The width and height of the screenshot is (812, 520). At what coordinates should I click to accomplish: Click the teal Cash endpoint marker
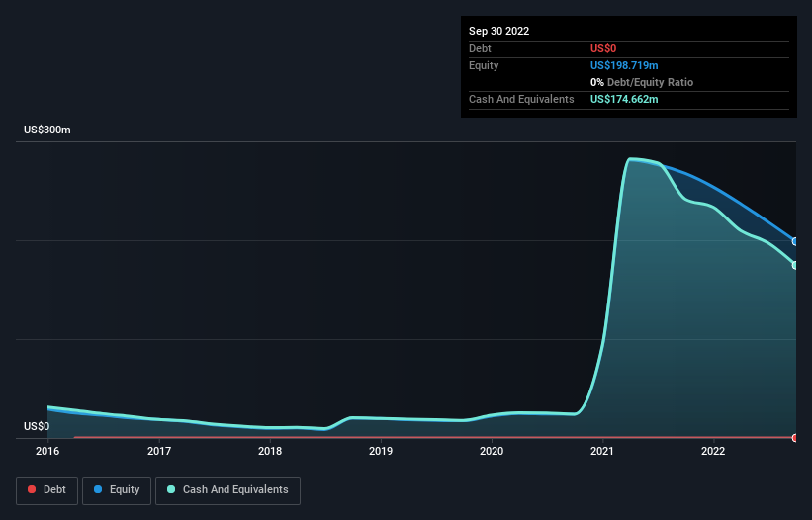795,265
